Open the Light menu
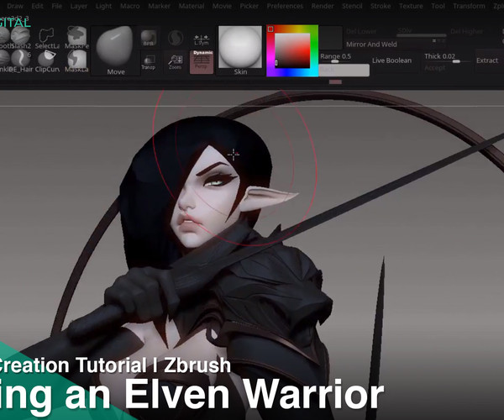This screenshot has width=504, height=420. point(103,6)
